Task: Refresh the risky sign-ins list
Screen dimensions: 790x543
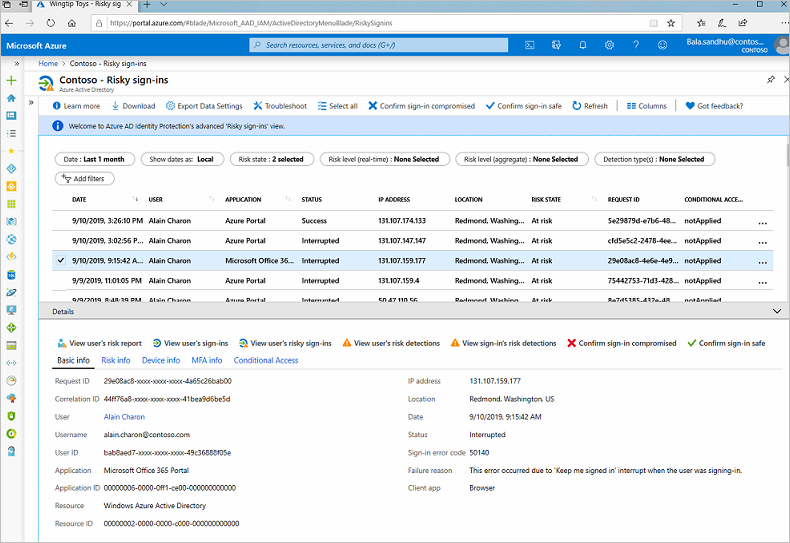Action: [x=590, y=106]
